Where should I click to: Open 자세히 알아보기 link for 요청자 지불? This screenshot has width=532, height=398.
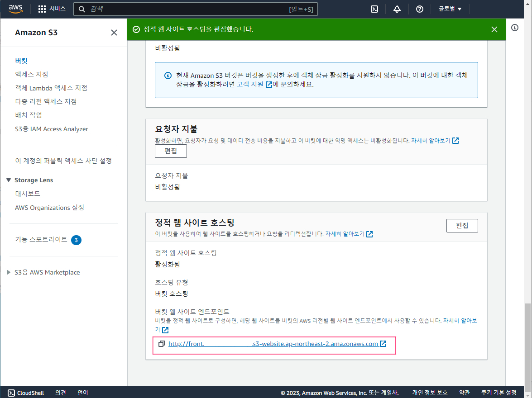tap(435, 140)
